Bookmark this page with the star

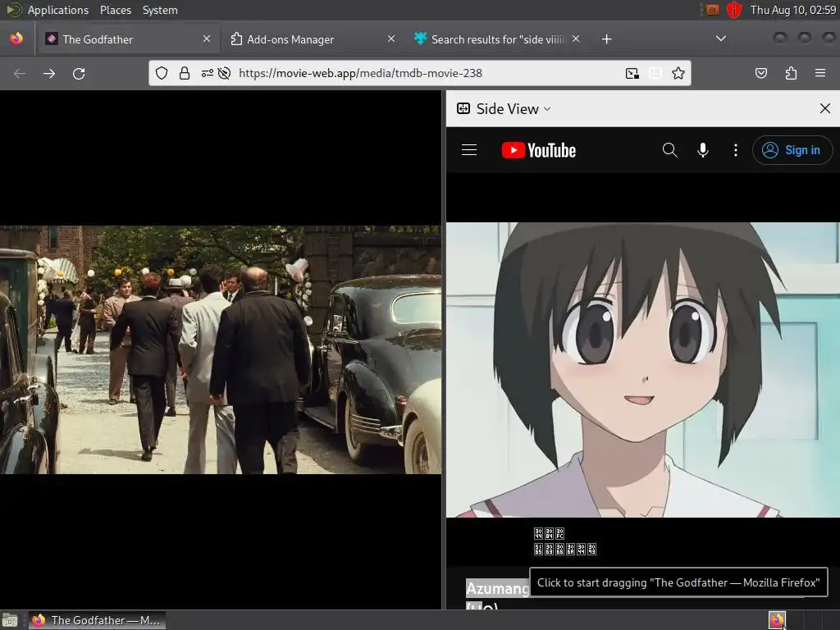tap(678, 73)
